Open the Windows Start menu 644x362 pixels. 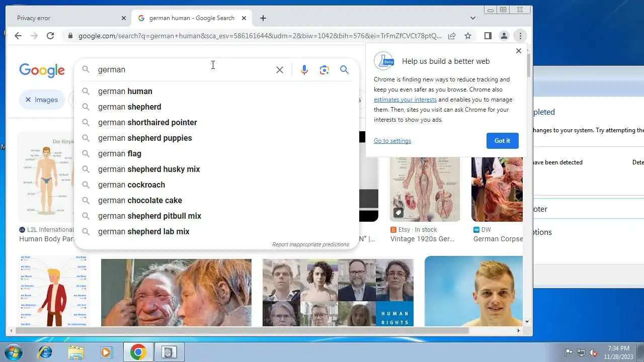coord(14,352)
